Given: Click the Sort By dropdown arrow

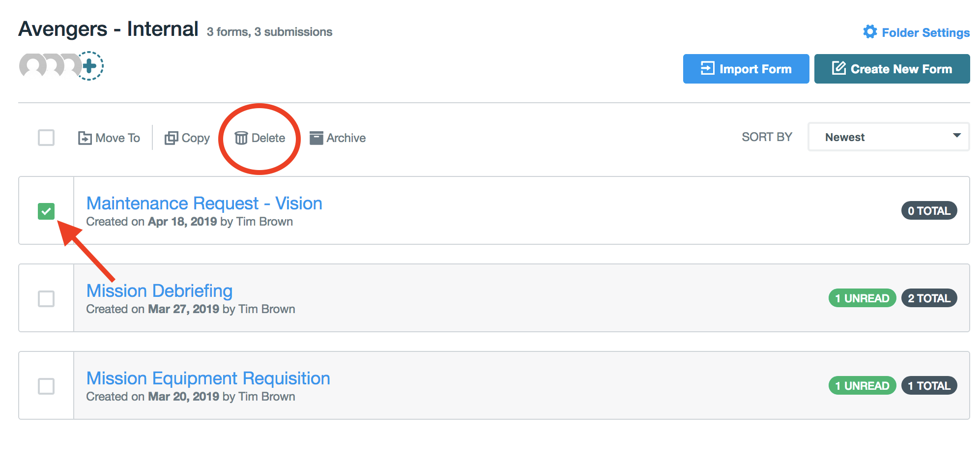Looking at the screenshot, I should [x=956, y=136].
